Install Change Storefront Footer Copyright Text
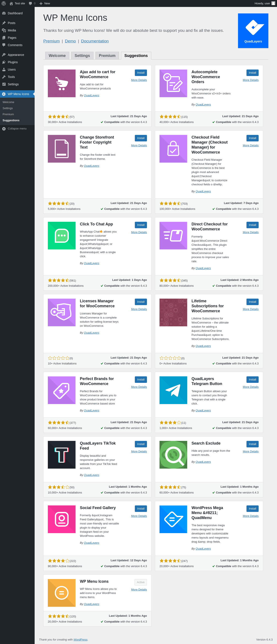Image resolution: width=277 pixels, height=644 pixels. point(141,138)
